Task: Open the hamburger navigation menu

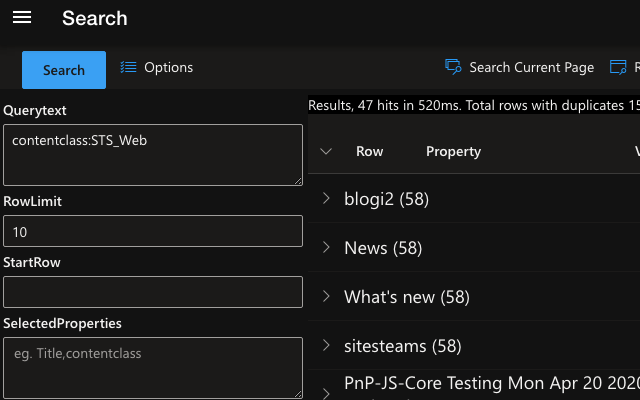Action: coord(22,18)
